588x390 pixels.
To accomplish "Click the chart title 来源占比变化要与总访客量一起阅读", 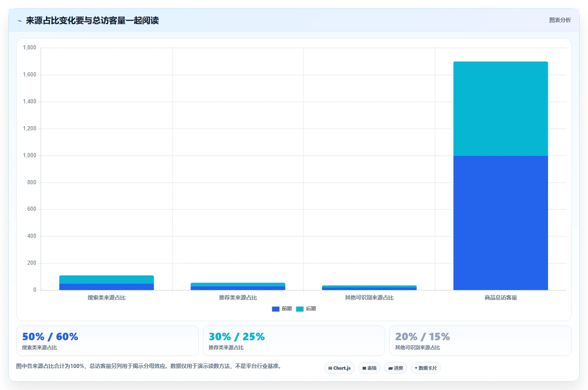I will (x=92, y=20).
